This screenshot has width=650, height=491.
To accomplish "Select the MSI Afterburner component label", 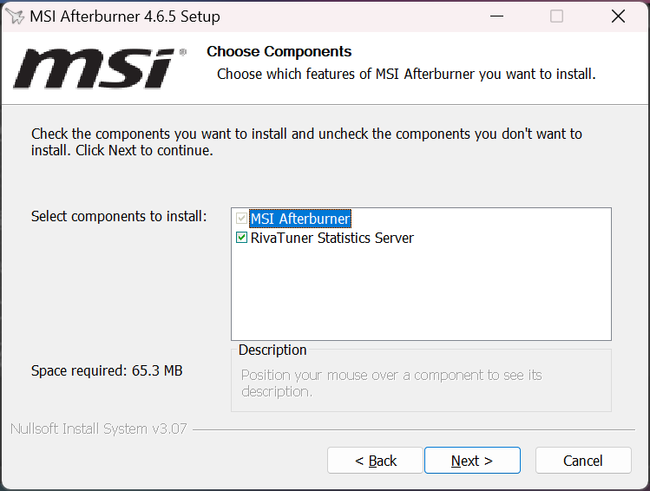I will pyautogui.click(x=300, y=218).
